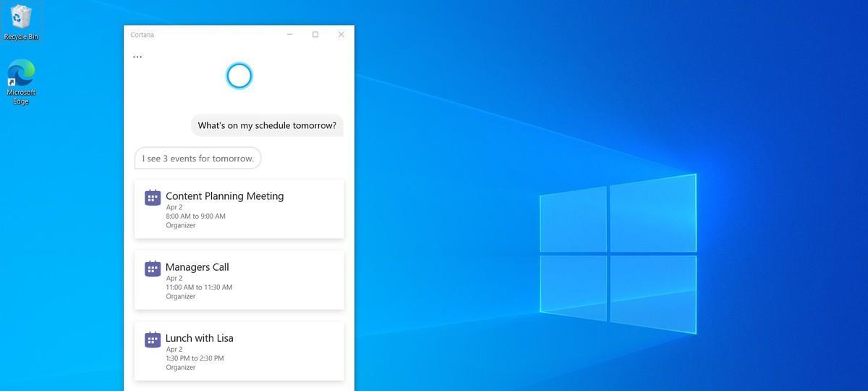The width and height of the screenshot is (868, 391).
Task: Click the Cortana window title text
Action: [142, 35]
